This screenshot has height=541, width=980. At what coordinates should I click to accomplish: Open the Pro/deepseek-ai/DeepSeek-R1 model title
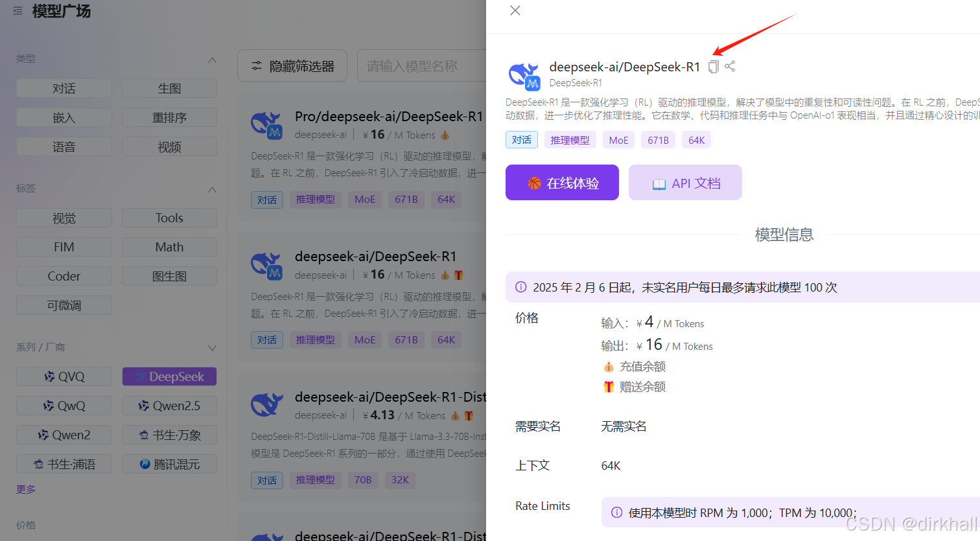(x=389, y=117)
